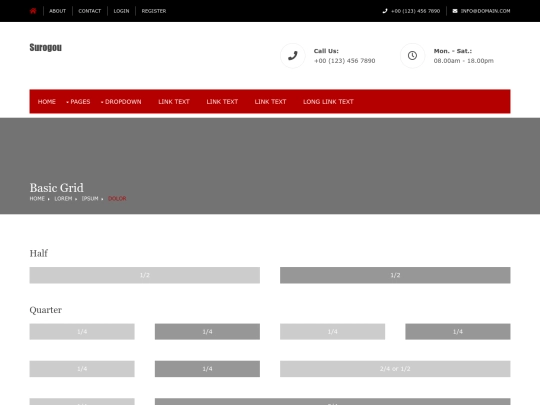Click the Half section heading
The image size is (540, 405).
(x=39, y=253)
